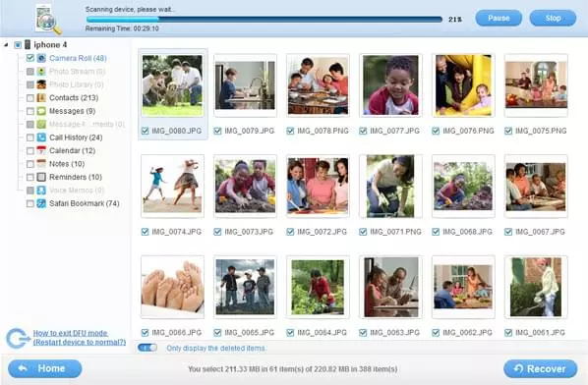Image resolution: width=588 pixels, height=385 pixels.
Task: Select the IMG_0065.JPG three boys thumbnail
Action: click(245, 287)
